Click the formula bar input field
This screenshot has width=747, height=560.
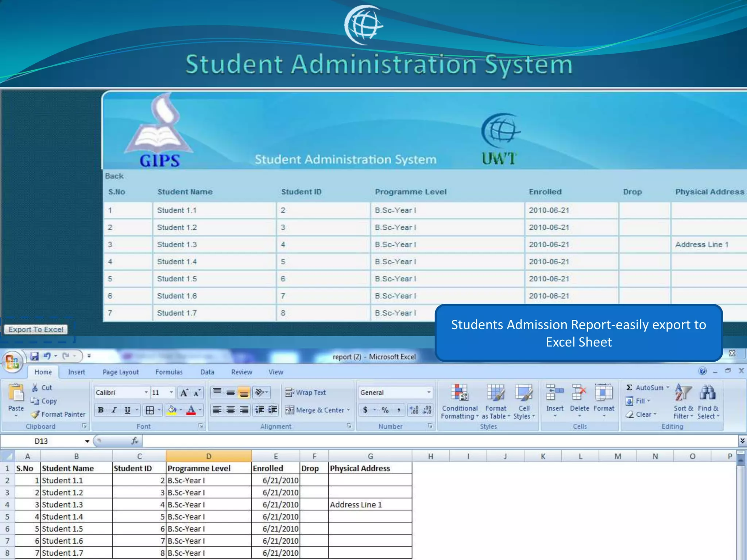point(440,441)
